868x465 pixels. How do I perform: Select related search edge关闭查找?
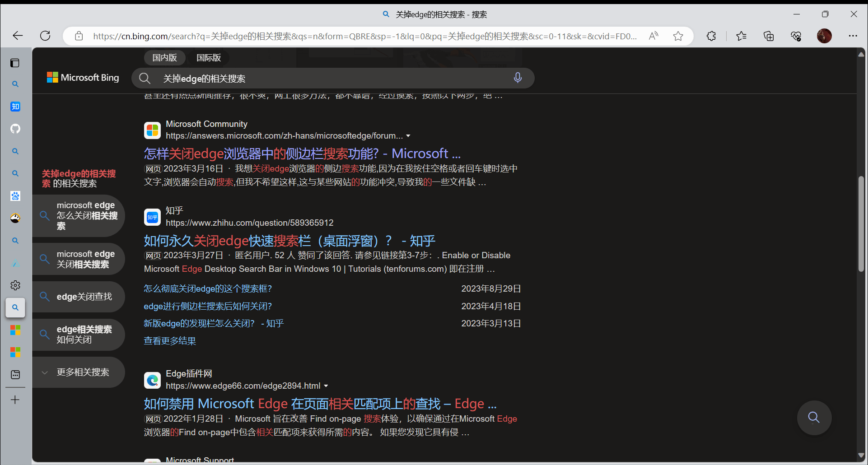pyautogui.click(x=79, y=297)
